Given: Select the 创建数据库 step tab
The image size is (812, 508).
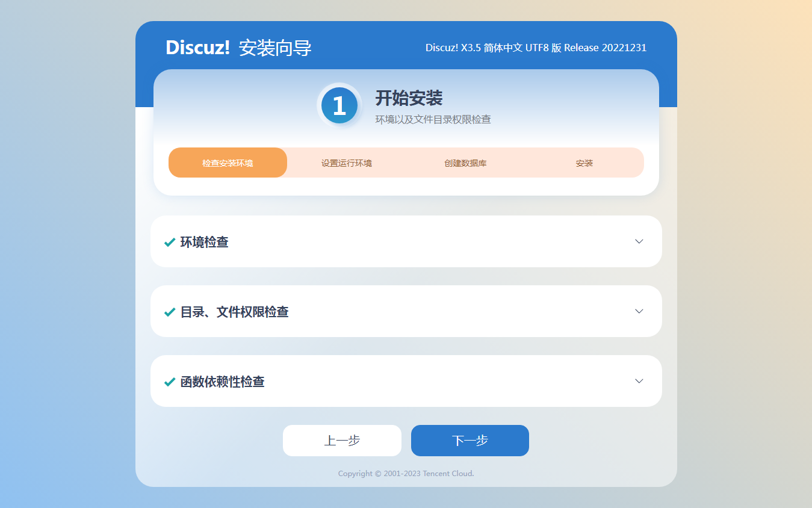Looking at the screenshot, I should 465,163.
